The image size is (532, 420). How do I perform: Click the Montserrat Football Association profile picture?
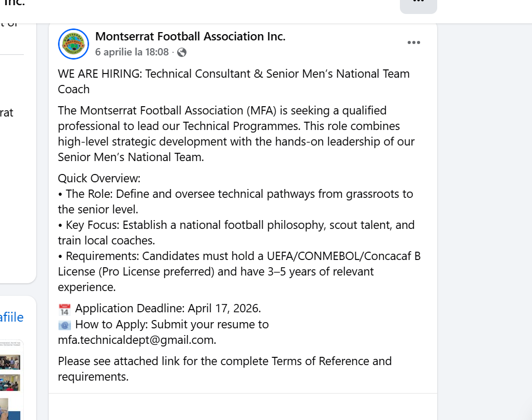pyautogui.click(x=74, y=44)
